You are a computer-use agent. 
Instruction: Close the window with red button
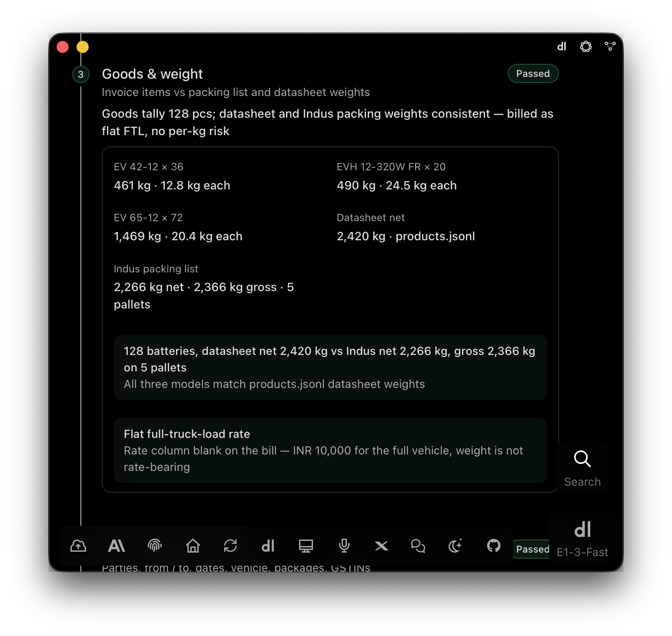[63, 46]
